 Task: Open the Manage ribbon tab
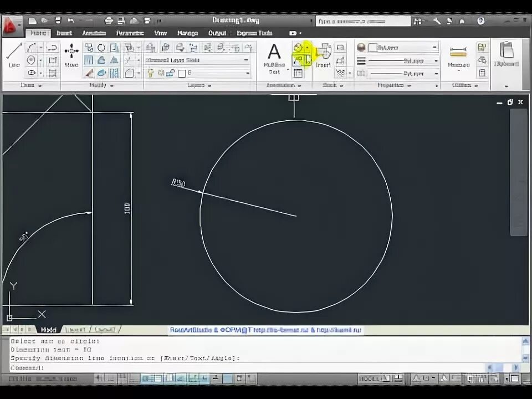(x=188, y=33)
